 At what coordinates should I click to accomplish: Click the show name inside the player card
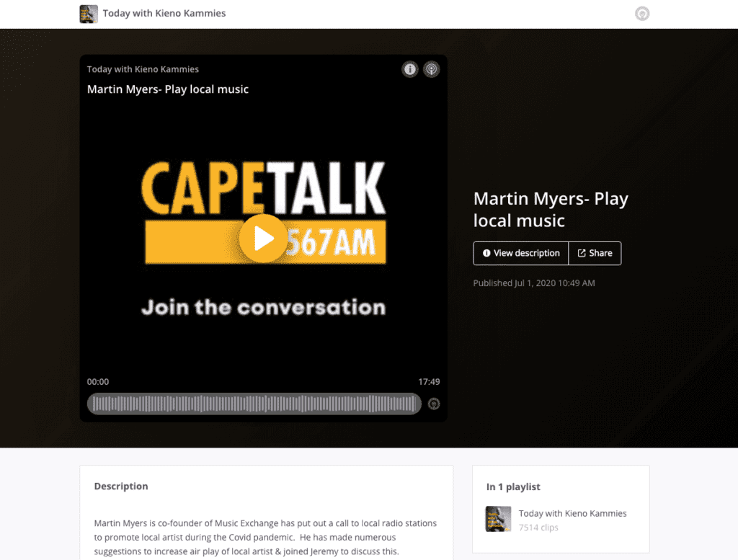click(x=143, y=69)
